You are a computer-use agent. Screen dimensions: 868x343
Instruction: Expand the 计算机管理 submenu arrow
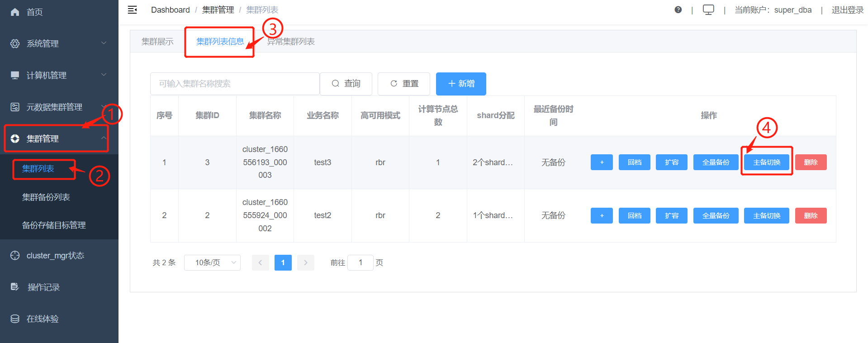point(104,75)
